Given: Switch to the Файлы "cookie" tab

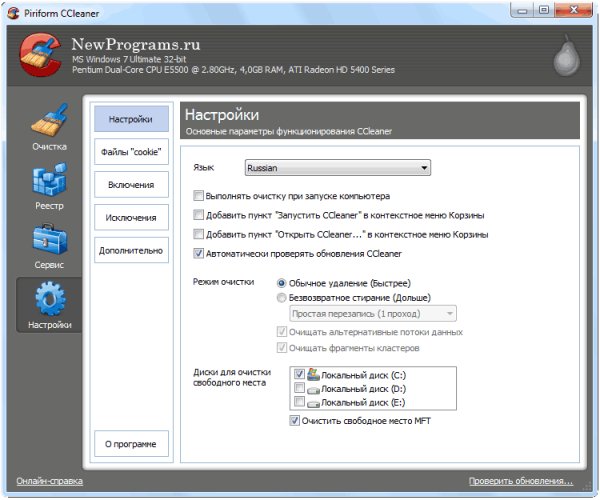Looking at the screenshot, I should coord(131,152).
